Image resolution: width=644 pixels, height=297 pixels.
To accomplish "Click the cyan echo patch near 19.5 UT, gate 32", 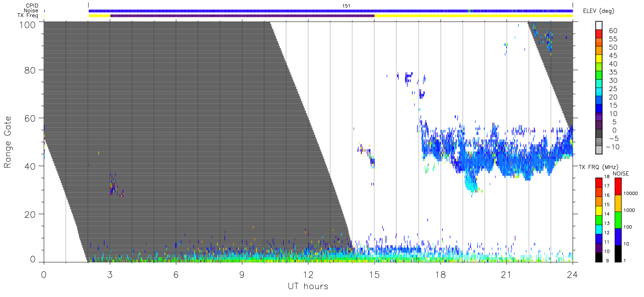I will coord(472,183).
